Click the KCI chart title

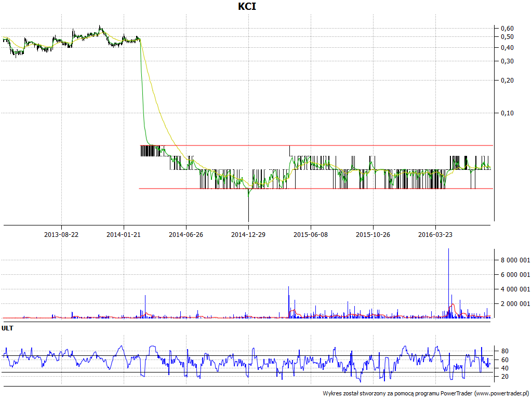(x=247, y=6)
